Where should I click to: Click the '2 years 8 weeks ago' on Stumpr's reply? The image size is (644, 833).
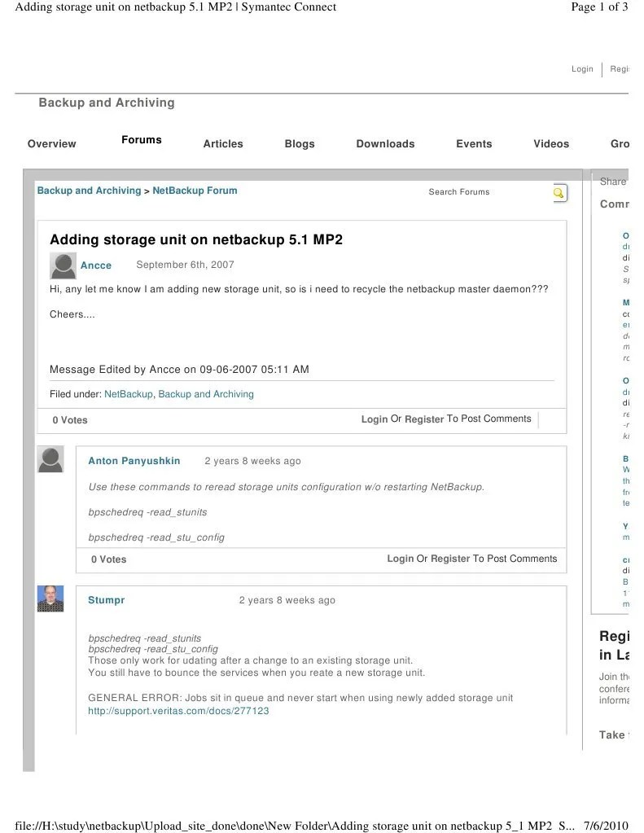(287, 600)
